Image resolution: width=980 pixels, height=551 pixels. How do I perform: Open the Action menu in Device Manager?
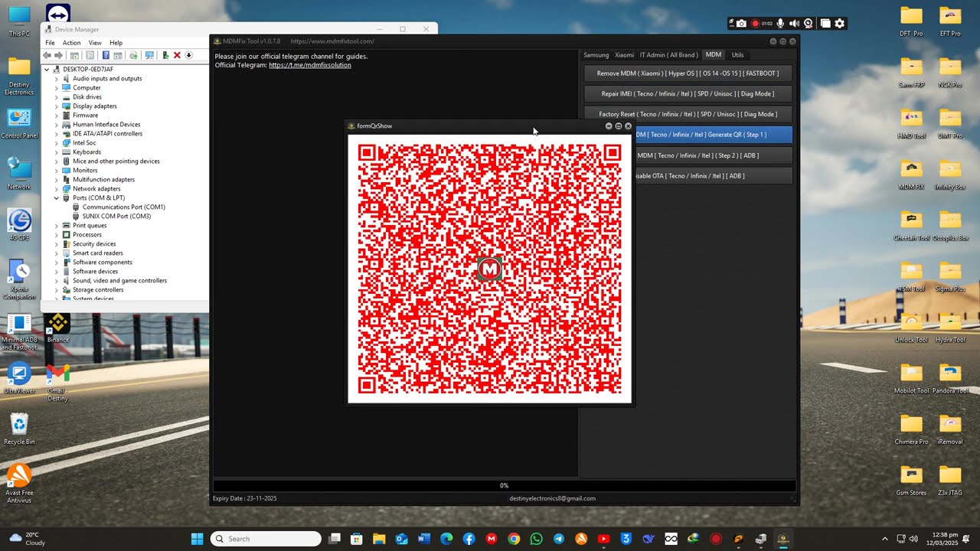tap(71, 43)
